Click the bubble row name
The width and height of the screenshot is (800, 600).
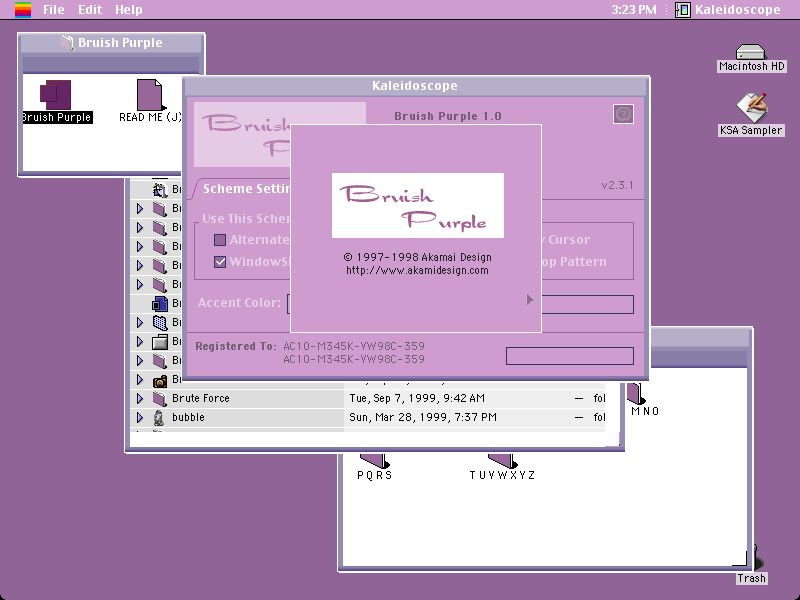188,417
